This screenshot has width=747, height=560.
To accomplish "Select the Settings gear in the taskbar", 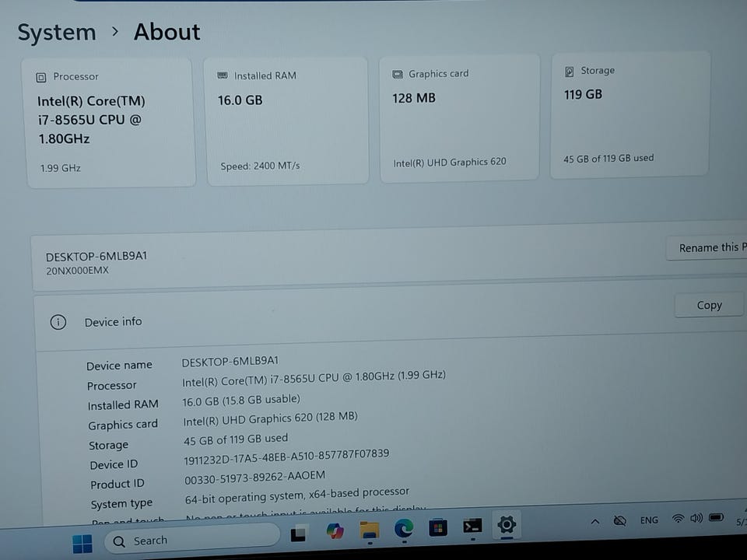I will [x=507, y=524].
